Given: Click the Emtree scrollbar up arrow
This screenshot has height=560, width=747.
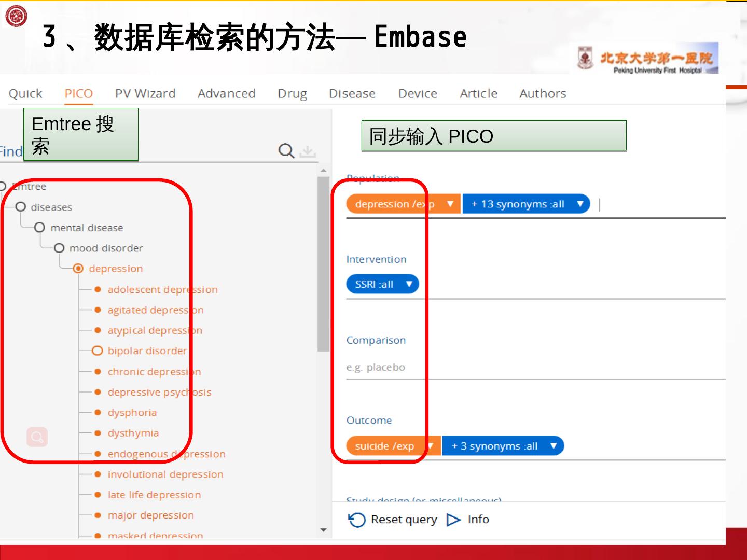Looking at the screenshot, I should click(324, 170).
